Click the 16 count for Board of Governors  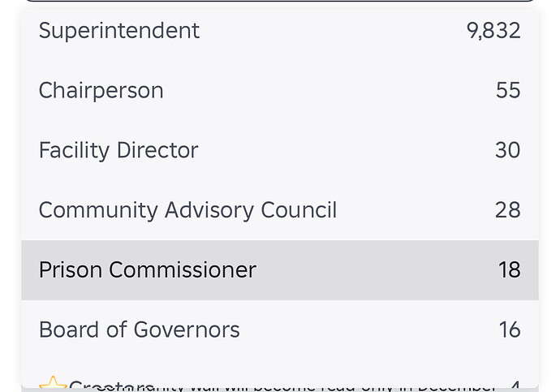[509, 330]
